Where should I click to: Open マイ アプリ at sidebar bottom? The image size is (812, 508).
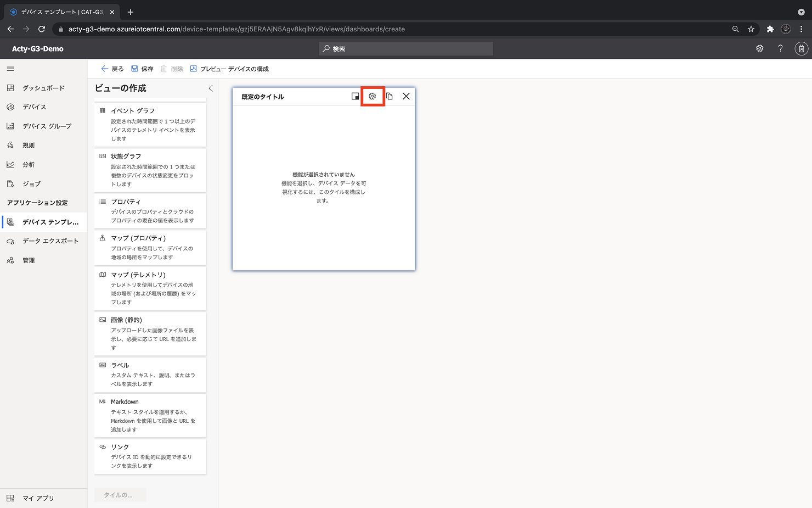(x=43, y=498)
